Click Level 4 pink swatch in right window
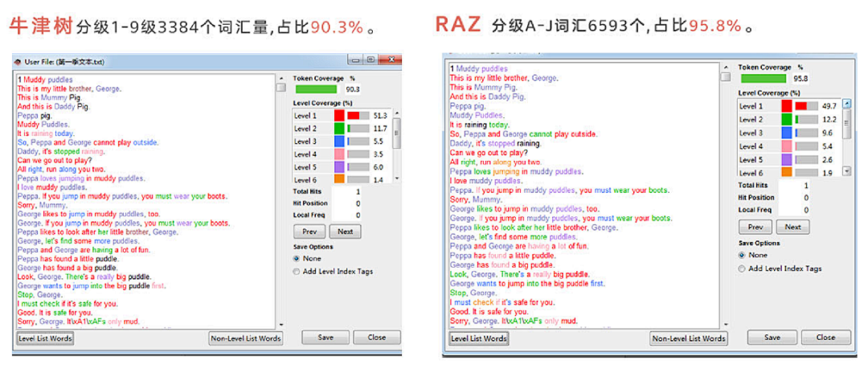 coord(787,146)
